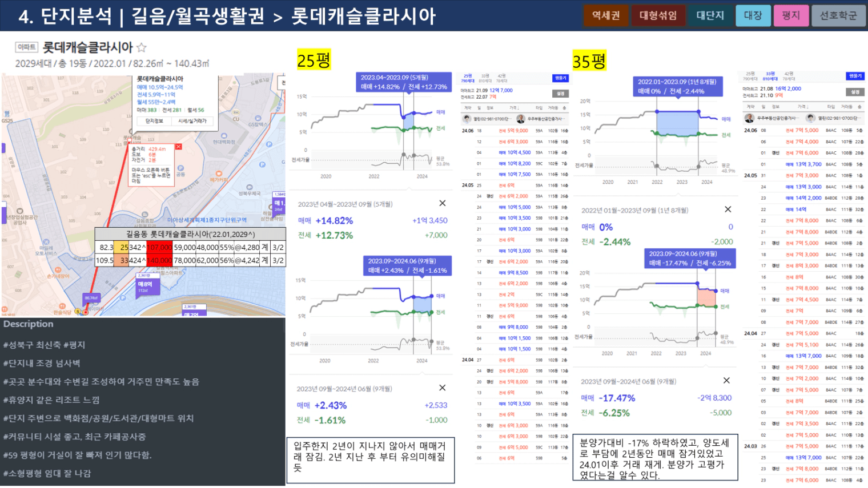Toggle the favorite star beside 롯데캐슬클라시아
The width and height of the screenshot is (868, 488).
click(x=142, y=47)
